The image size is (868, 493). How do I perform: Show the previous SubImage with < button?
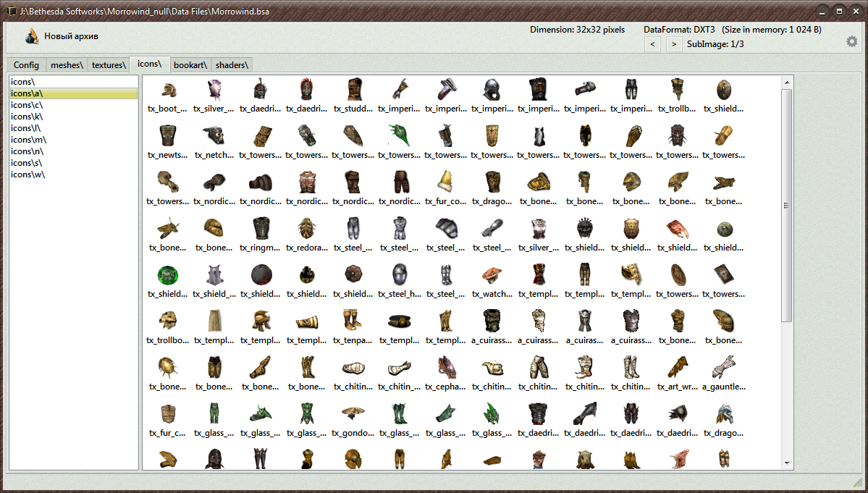[653, 43]
